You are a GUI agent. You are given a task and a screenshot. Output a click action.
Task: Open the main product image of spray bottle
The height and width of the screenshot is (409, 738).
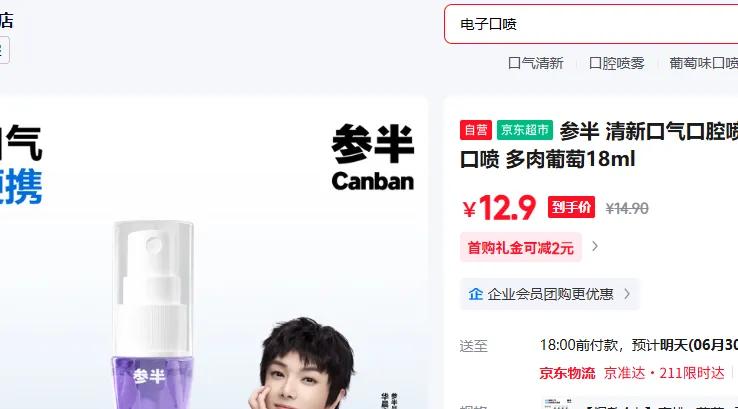[x=214, y=253]
